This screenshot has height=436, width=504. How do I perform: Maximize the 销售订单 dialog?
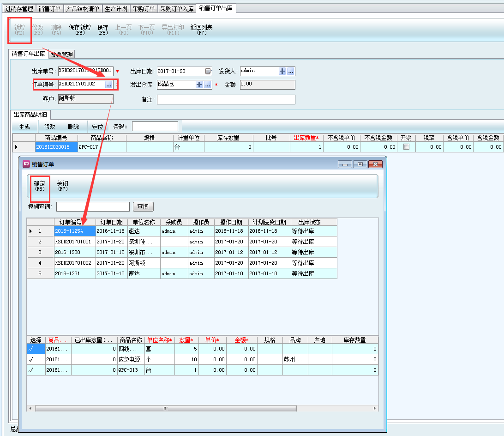[x=360, y=164]
